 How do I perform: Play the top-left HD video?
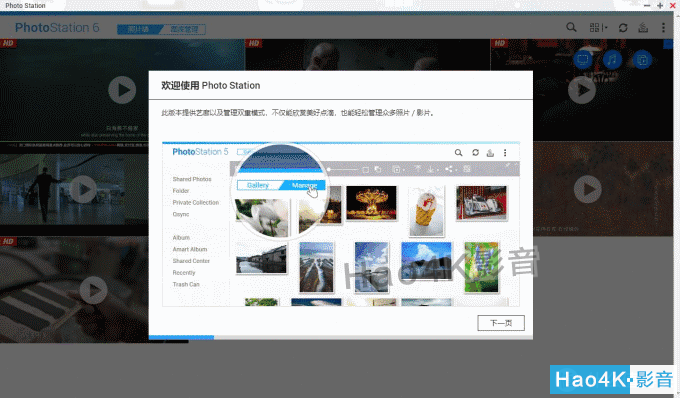(122, 90)
